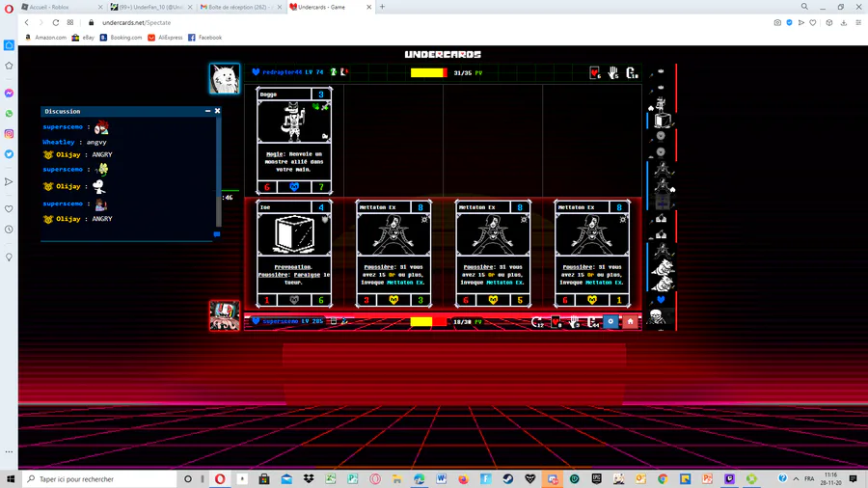Open bookmarks heart in Opera sidebar
This screenshot has height=488, width=868.
9,209
